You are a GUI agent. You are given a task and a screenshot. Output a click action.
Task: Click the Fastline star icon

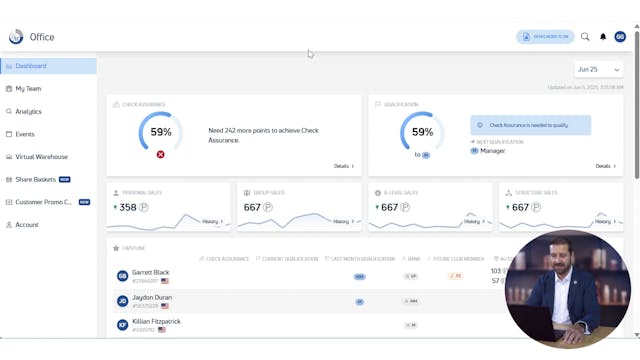116,248
